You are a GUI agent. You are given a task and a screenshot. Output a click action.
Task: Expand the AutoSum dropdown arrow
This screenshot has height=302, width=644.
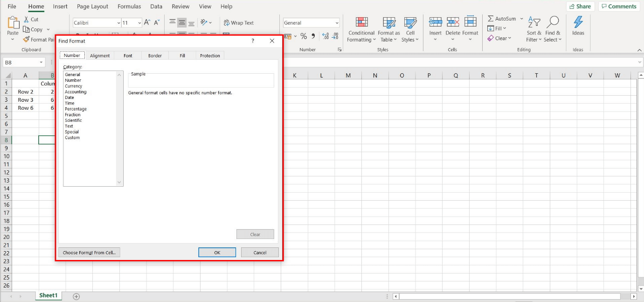521,19
